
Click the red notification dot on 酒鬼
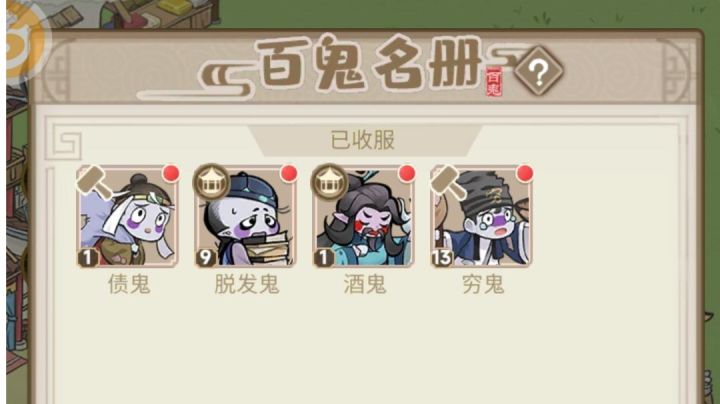(407, 174)
